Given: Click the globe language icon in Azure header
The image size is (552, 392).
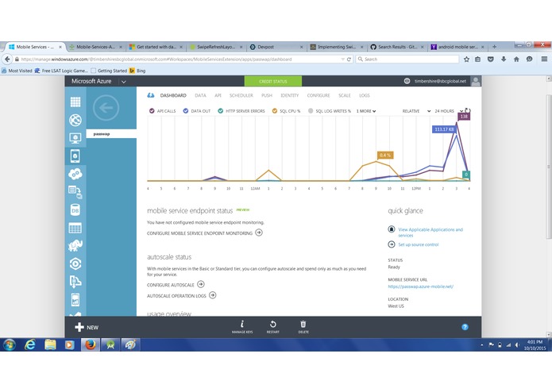Looking at the screenshot, I should 407,81.
